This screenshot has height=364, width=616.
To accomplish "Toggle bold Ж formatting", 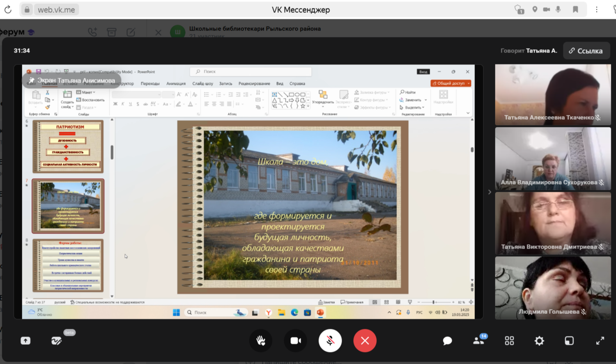I will (x=115, y=104).
